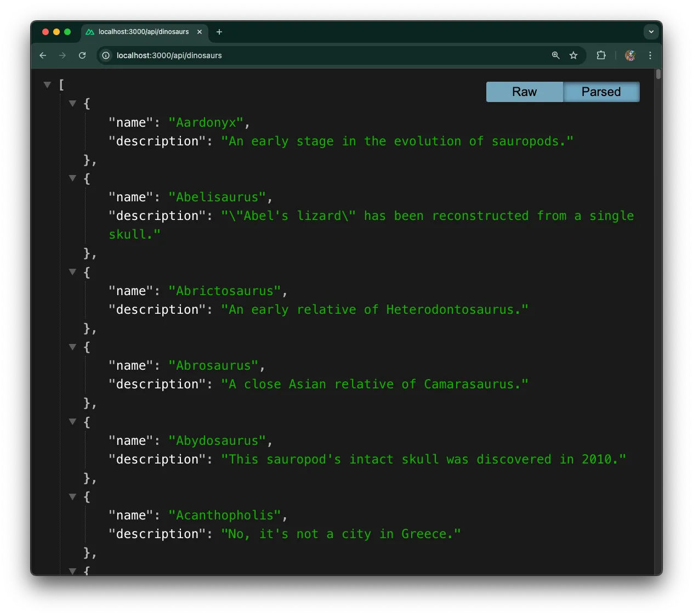Click the Abydosaurus name value
The image size is (693, 616).
coord(218,440)
